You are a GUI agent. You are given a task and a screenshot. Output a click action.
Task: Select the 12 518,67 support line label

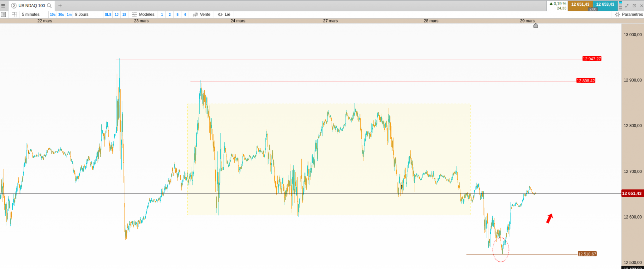point(587,254)
